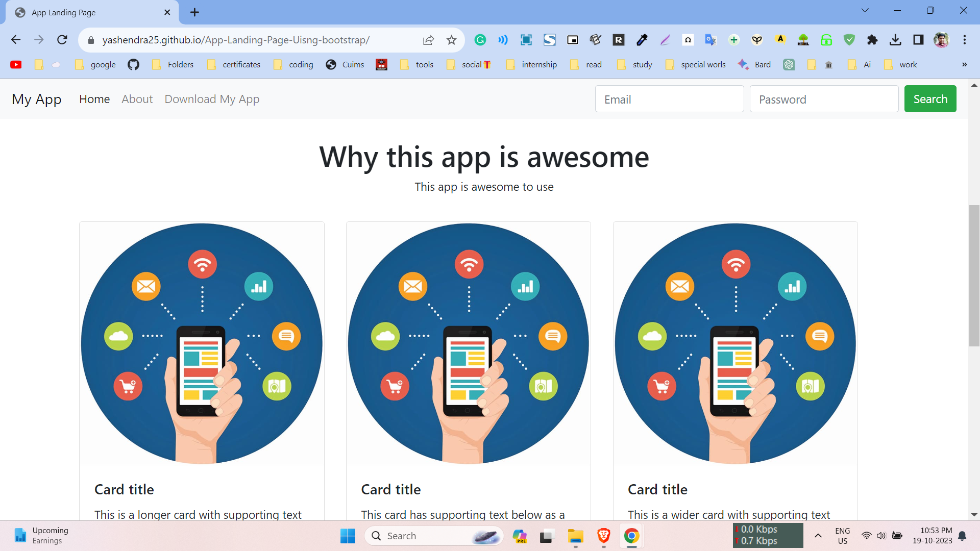Click the green Search button
This screenshot has height=551, width=980.
[930, 98]
